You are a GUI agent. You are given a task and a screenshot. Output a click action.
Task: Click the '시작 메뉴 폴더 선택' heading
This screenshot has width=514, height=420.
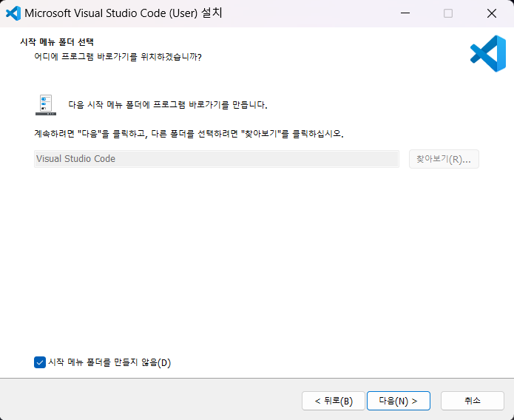point(57,42)
